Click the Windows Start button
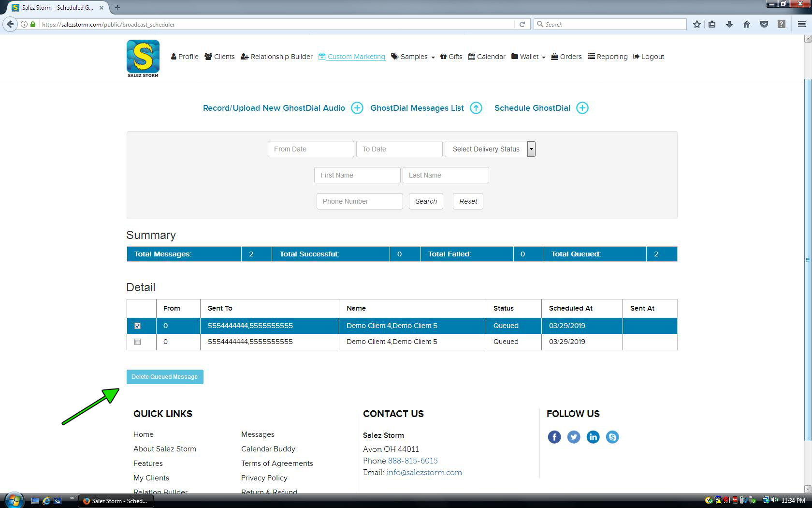This screenshot has height=508, width=812. [14, 500]
